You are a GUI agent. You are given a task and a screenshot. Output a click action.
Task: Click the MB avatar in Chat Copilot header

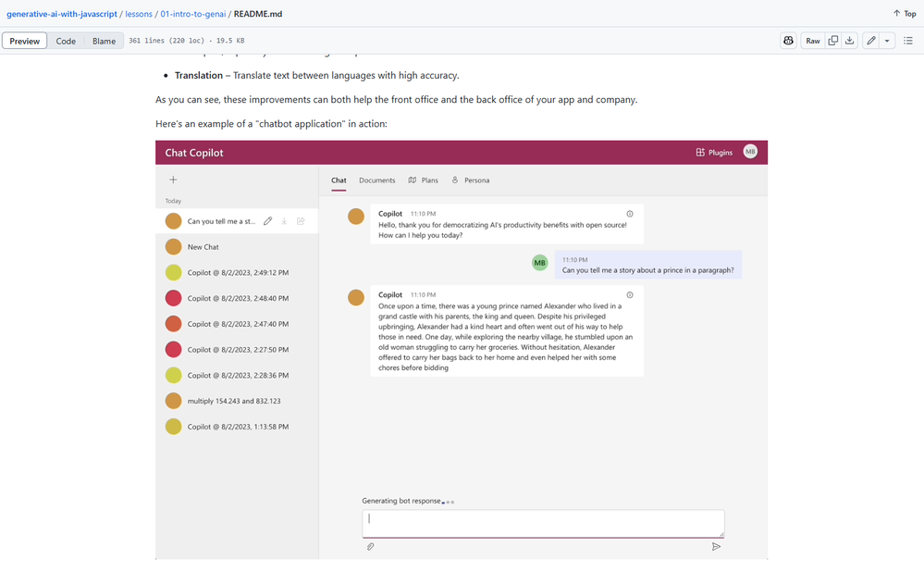click(x=749, y=152)
